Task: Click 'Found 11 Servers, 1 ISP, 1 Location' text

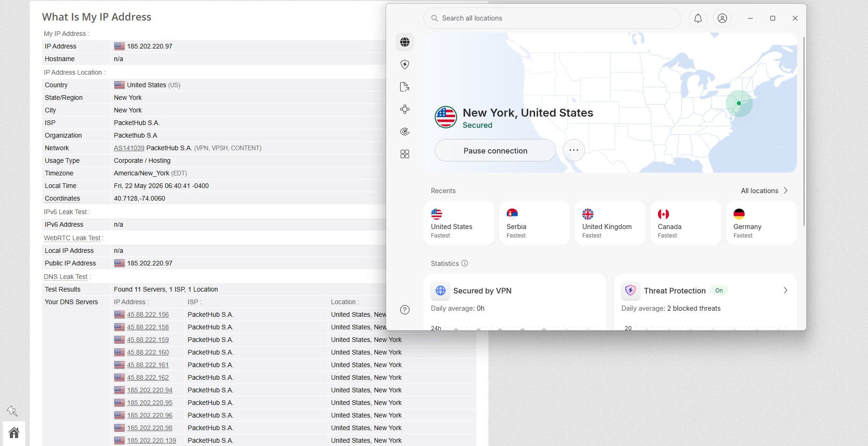Action: (x=166, y=289)
